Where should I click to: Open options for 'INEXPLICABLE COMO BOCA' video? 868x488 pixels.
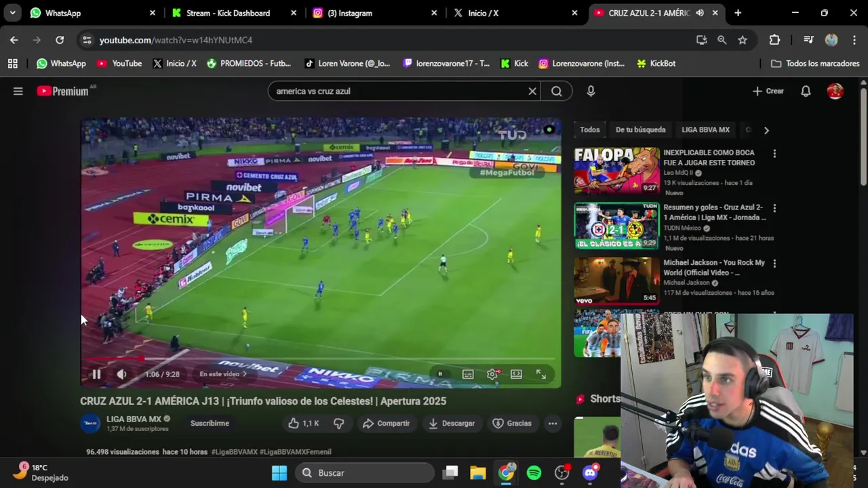(x=774, y=154)
